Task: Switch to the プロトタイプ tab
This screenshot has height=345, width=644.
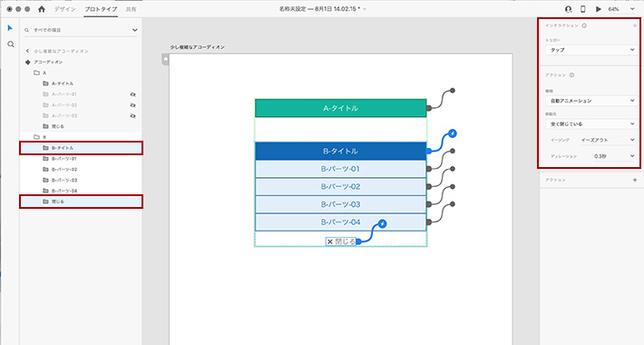Action: click(x=101, y=9)
